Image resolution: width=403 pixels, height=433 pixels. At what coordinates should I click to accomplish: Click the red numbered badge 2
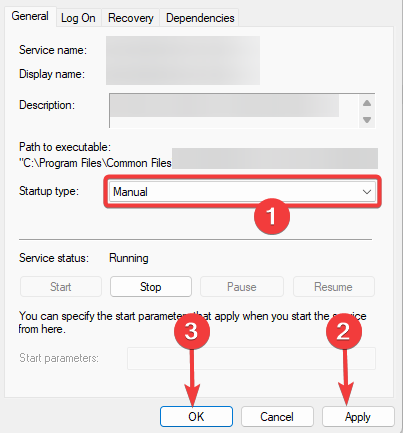(344, 331)
